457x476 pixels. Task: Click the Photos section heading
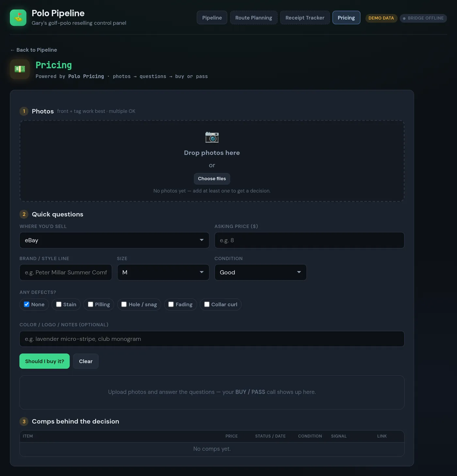[x=43, y=111]
